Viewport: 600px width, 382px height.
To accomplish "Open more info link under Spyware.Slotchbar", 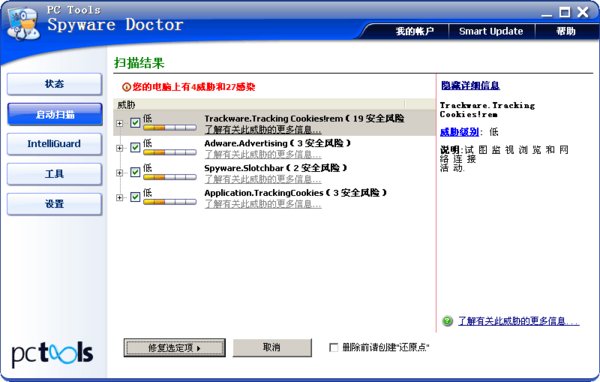I will pyautogui.click(x=263, y=179).
